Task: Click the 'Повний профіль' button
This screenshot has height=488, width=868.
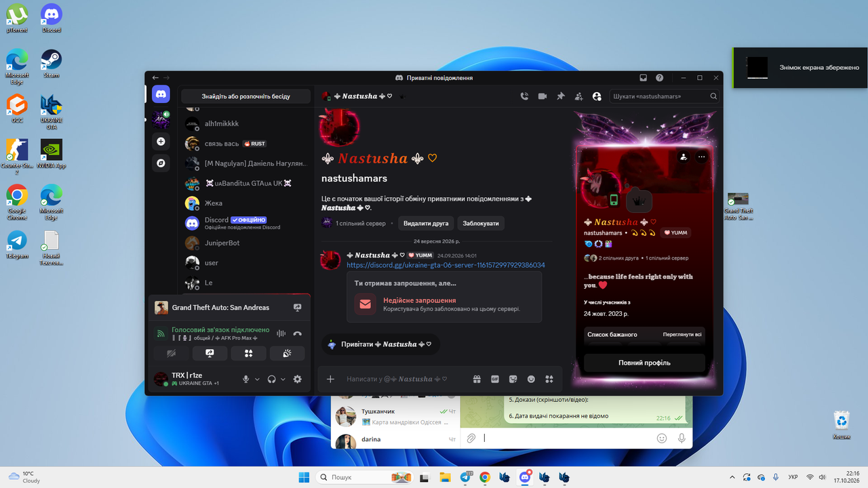Action: 644,363
